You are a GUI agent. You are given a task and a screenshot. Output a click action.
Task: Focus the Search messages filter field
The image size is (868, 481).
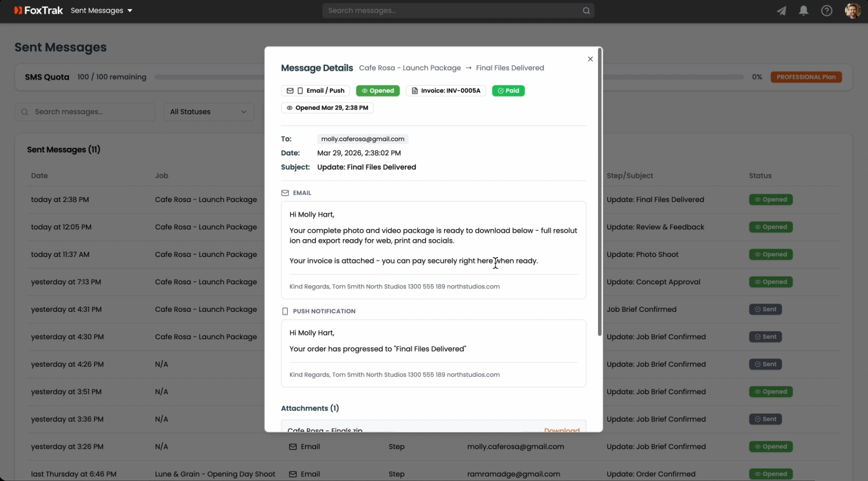85,112
